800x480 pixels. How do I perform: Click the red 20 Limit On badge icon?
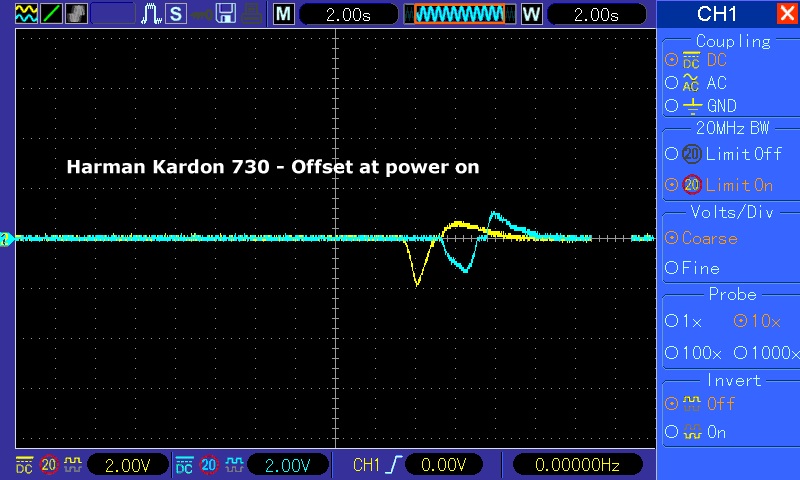pyautogui.click(x=692, y=185)
